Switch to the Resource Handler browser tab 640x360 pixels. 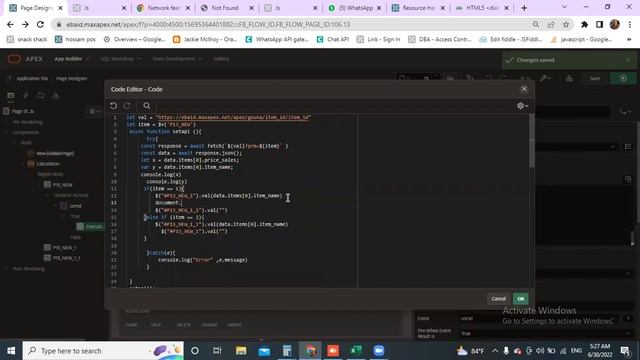point(417,8)
